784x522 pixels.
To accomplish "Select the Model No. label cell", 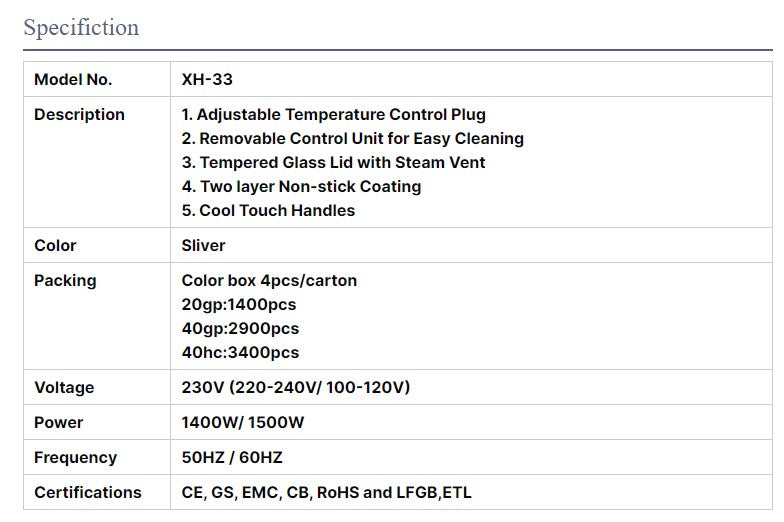I will point(73,80).
